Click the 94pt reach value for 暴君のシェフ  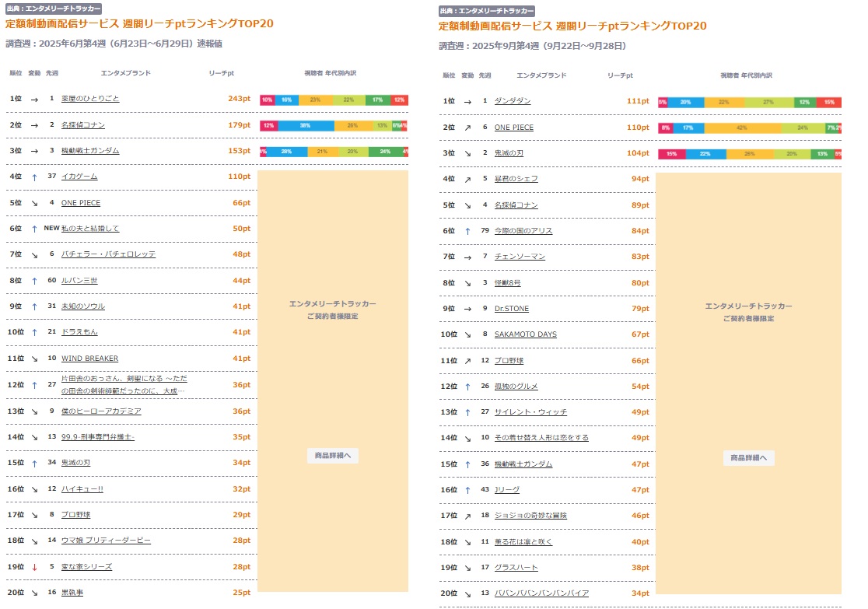[x=640, y=178]
